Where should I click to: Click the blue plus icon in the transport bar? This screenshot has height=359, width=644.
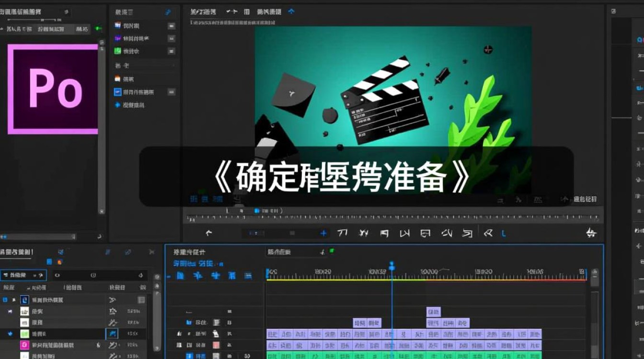[x=324, y=233]
